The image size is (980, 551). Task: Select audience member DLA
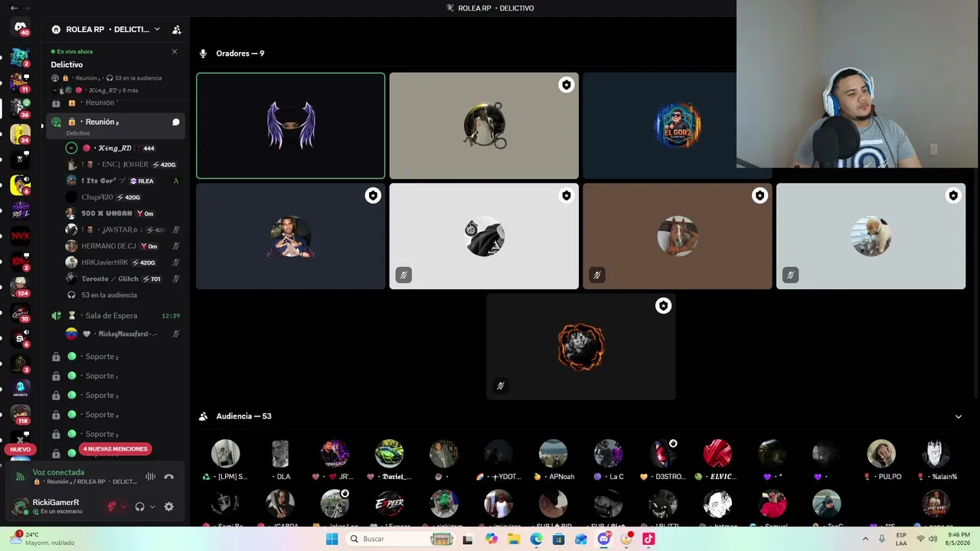point(280,460)
